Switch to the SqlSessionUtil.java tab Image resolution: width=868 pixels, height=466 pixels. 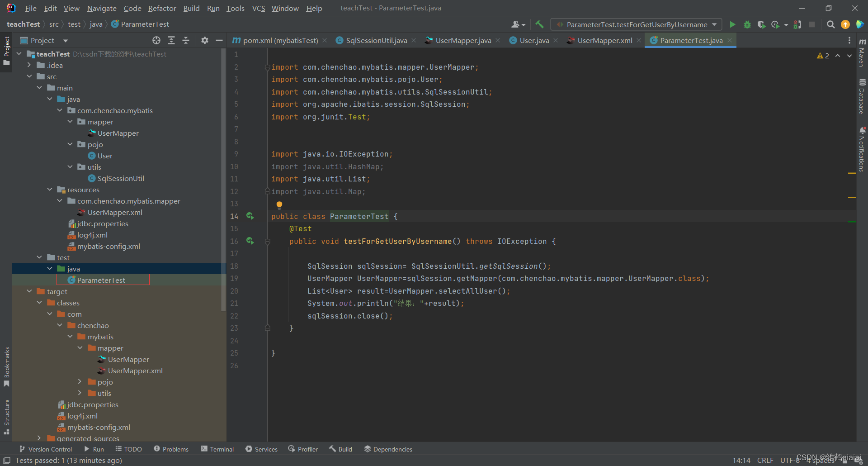click(x=376, y=40)
